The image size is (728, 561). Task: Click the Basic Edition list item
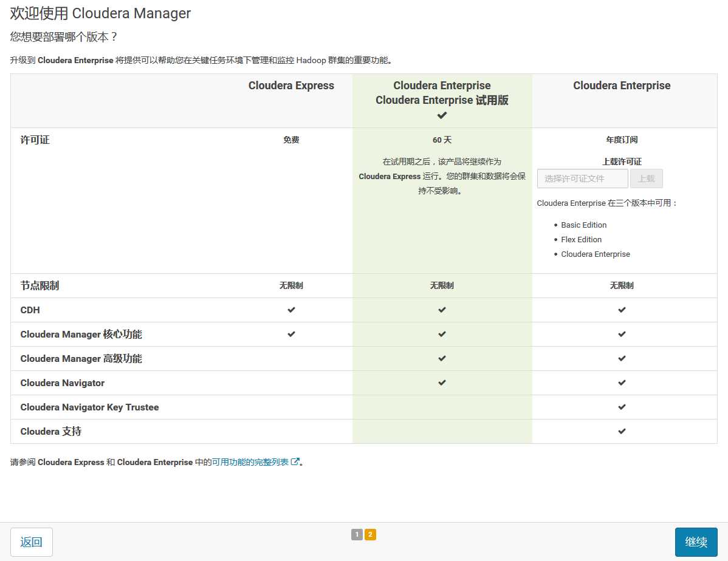pyautogui.click(x=583, y=225)
